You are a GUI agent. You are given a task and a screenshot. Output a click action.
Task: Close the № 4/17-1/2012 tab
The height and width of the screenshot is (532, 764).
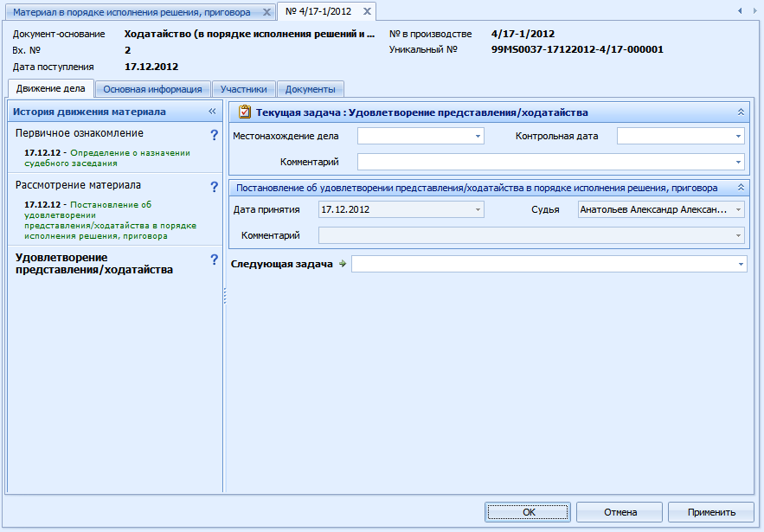coord(367,12)
